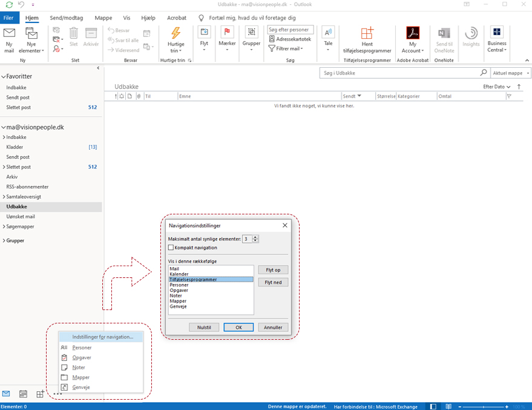Screen dimensions: 532x410
Task: Open the Efter Dato sort dropdown
Action: pyautogui.click(x=497, y=87)
